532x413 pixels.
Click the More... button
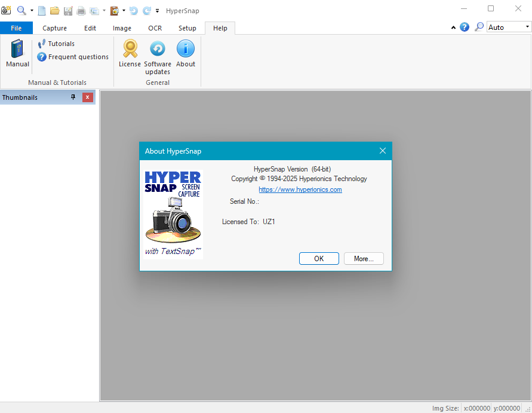(364, 258)
